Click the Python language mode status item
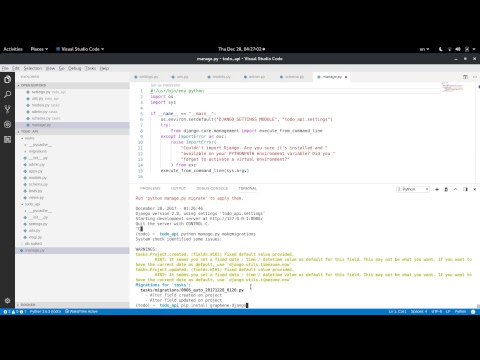This screenshot has width=480, height=360. [x=460, y=312]
